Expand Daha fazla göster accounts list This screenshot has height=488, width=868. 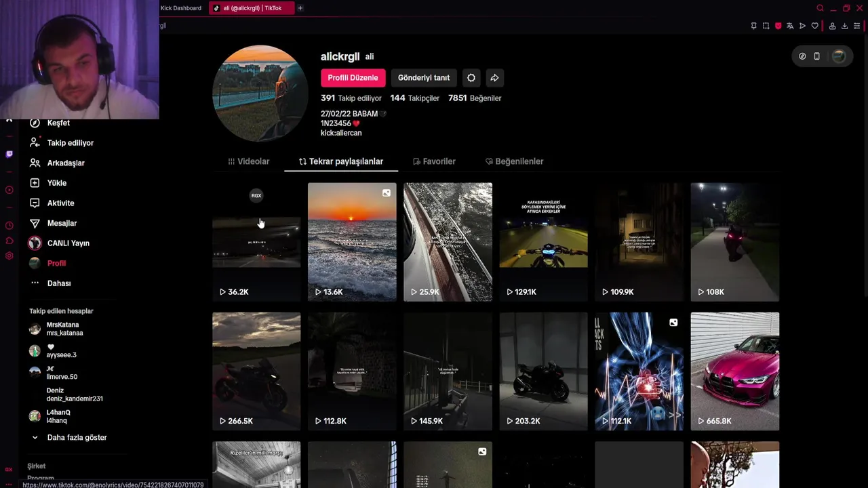(68, 437)
